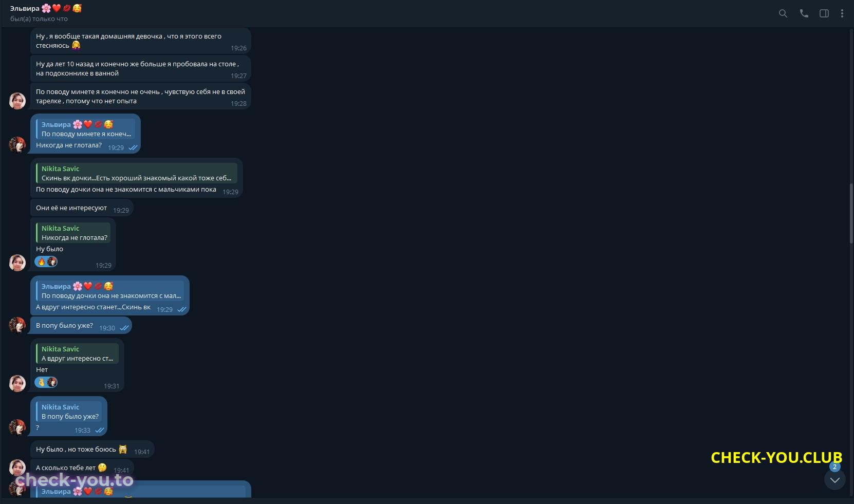Screen dimensions: 854x504
Task: Open contact avatar beside 'А сколько тебе лет'
Action: coord(17,468)
